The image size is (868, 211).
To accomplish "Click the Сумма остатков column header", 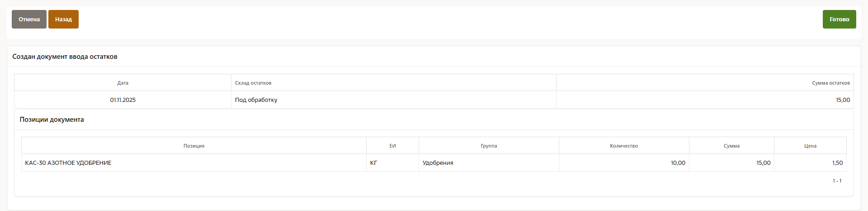I will (x=830, y=83).
